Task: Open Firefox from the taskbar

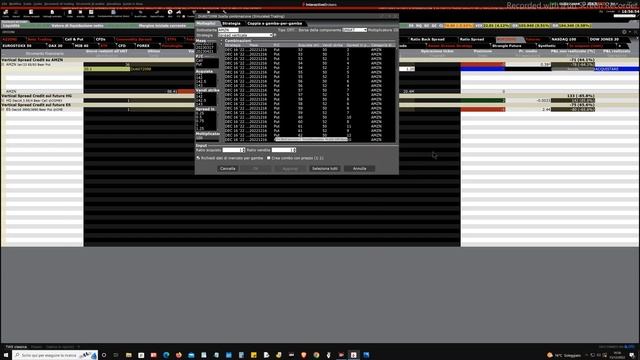Action: tap(179, 355)
